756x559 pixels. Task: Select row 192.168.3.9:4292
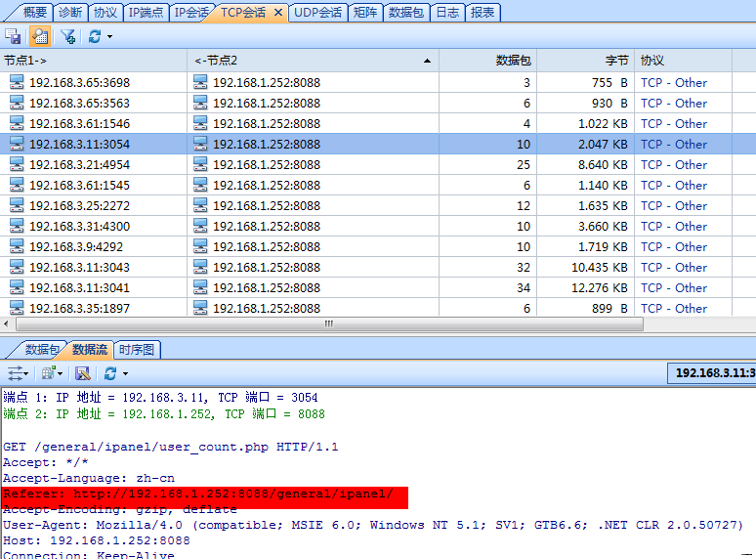[378, 246]
